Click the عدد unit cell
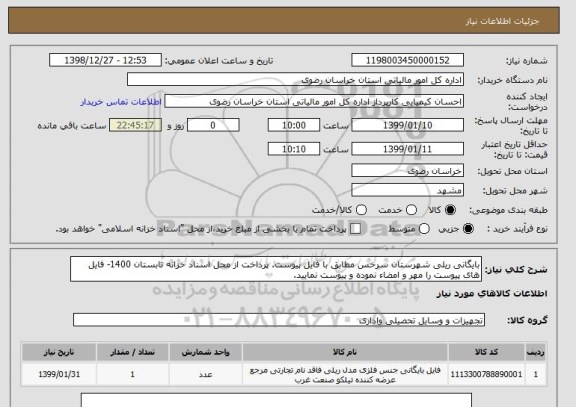Image resolution: width=576 pixels, height=407 pixels. [205, 374]
